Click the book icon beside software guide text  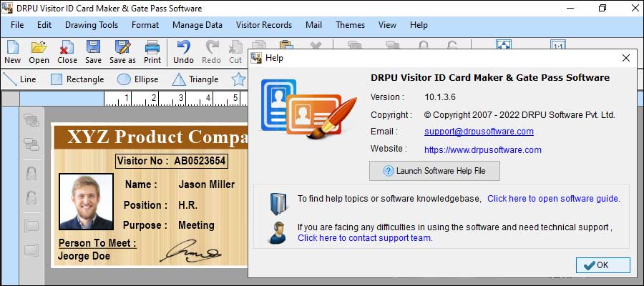coord(278,203)
